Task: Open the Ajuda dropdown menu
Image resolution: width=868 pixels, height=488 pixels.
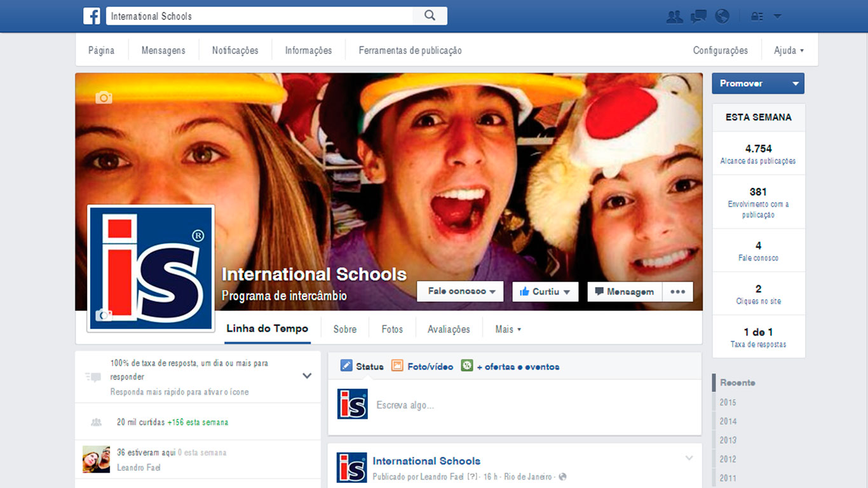Action: (x=789, y=50)
